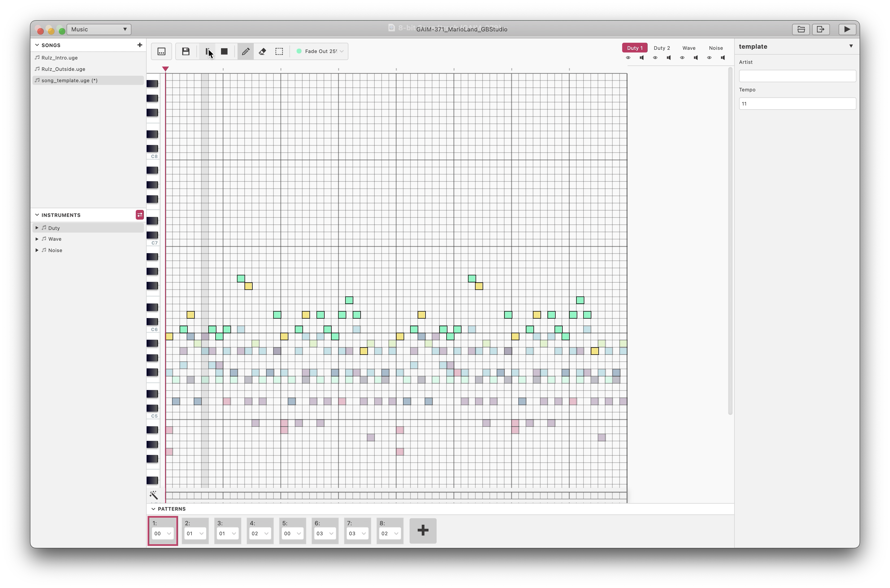The width and height of the screenshot is (890, 588).
Task: Select the rectangular selection tool
Action: (279, 51)
